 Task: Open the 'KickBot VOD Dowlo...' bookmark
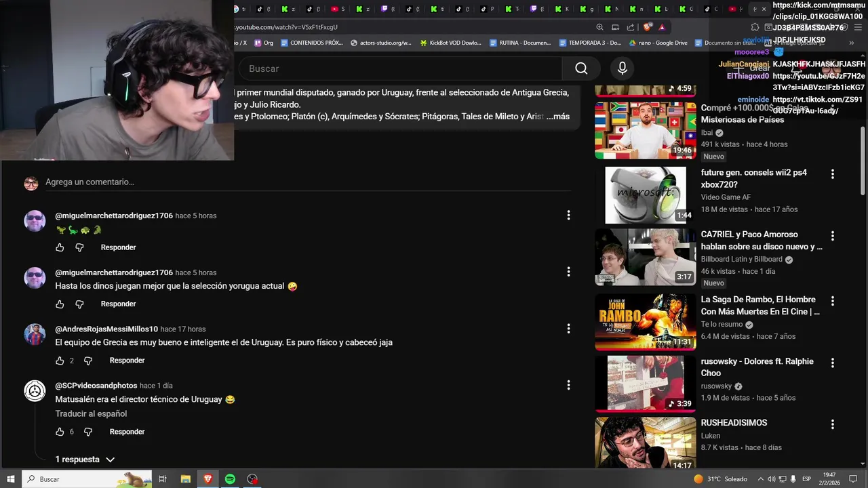450,43
